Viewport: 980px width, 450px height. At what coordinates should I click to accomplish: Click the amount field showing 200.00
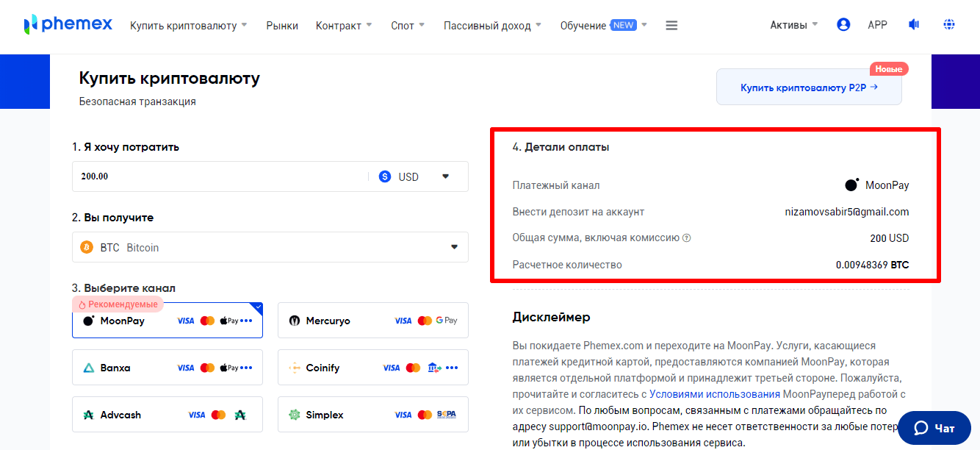coord(220,176)
